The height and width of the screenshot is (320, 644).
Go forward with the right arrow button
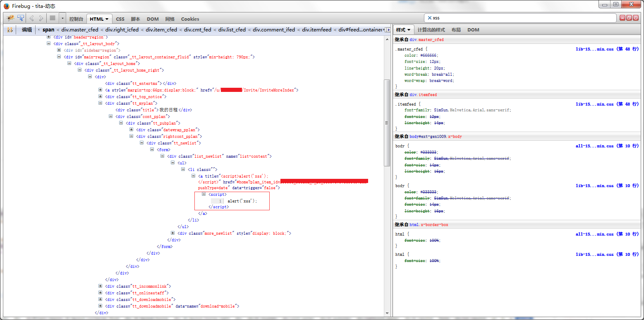41,18
